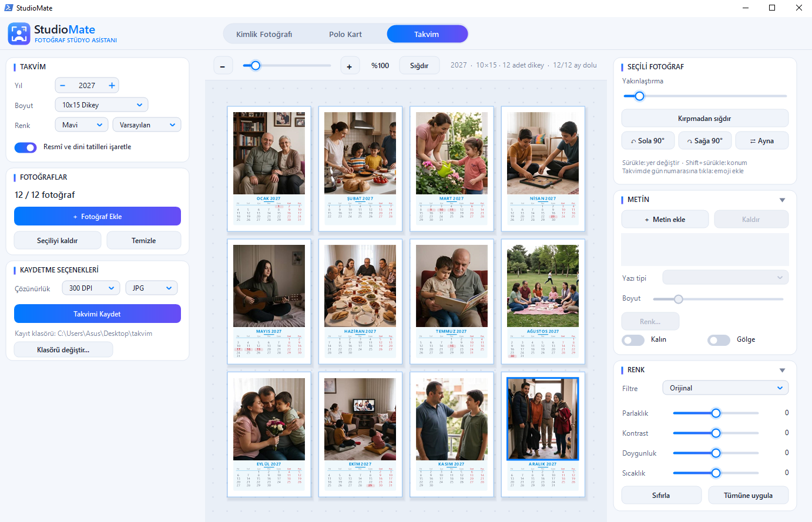This screenshot has width=812, height=522.
Task: Open the Varsayılan dropdown
Action: [x=147, y=125]
